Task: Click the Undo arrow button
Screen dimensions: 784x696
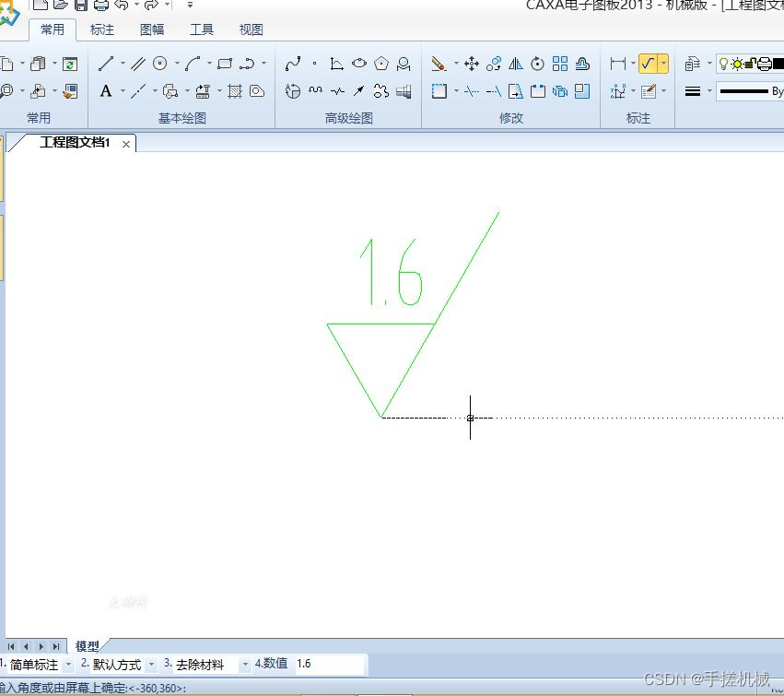Action: pyautogui.click(x=122, y=5)
